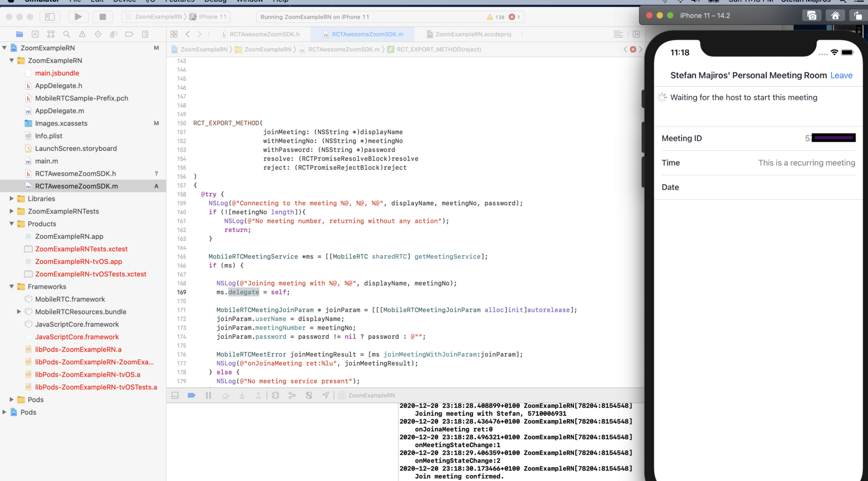Open the Issue navigator warning icon

(x=82, y=34)
